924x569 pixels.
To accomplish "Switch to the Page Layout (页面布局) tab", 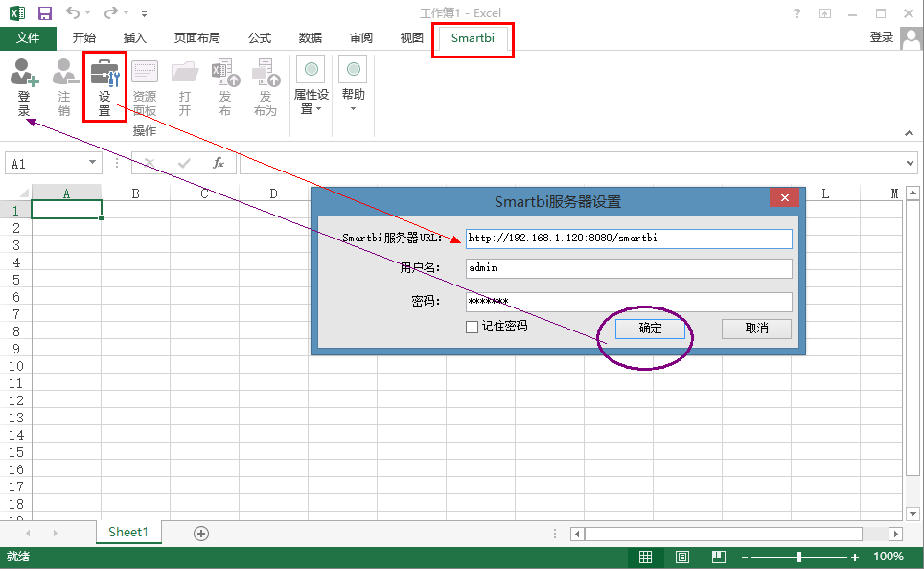I will [x=197, y=38].
